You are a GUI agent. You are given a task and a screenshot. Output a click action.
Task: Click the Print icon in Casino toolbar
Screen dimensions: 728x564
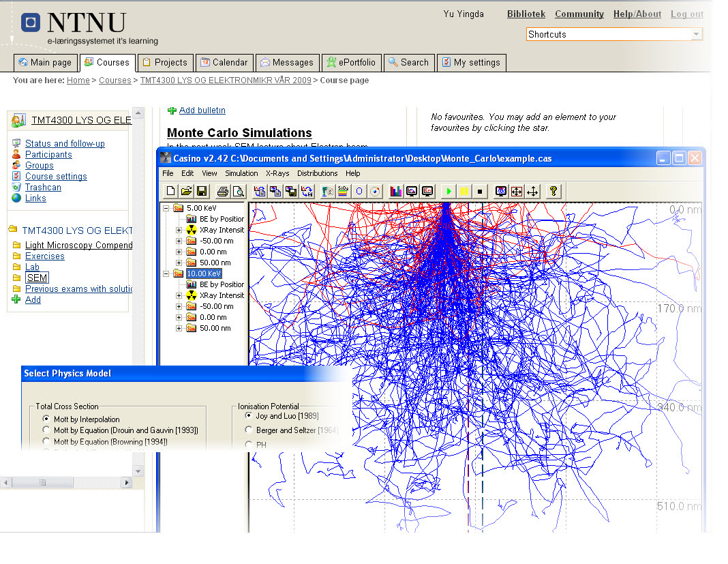(x=223, y=192)
